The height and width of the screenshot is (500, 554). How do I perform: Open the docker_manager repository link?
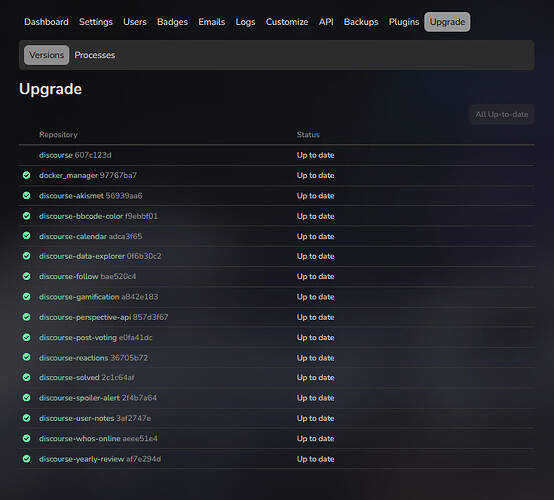[x=68, y=175]
